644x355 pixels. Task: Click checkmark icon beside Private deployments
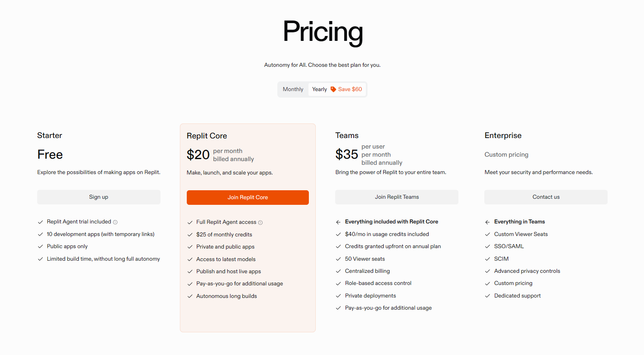tap(338, 296)
